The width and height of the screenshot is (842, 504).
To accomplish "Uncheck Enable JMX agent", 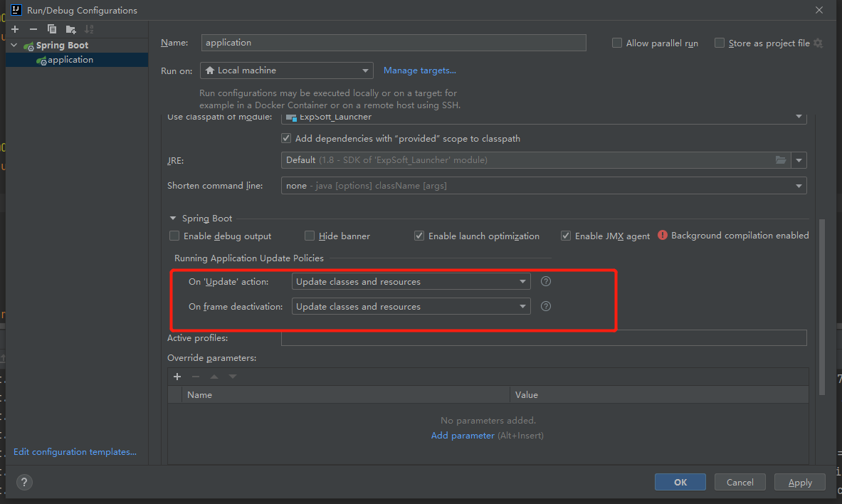I will 566,236.
